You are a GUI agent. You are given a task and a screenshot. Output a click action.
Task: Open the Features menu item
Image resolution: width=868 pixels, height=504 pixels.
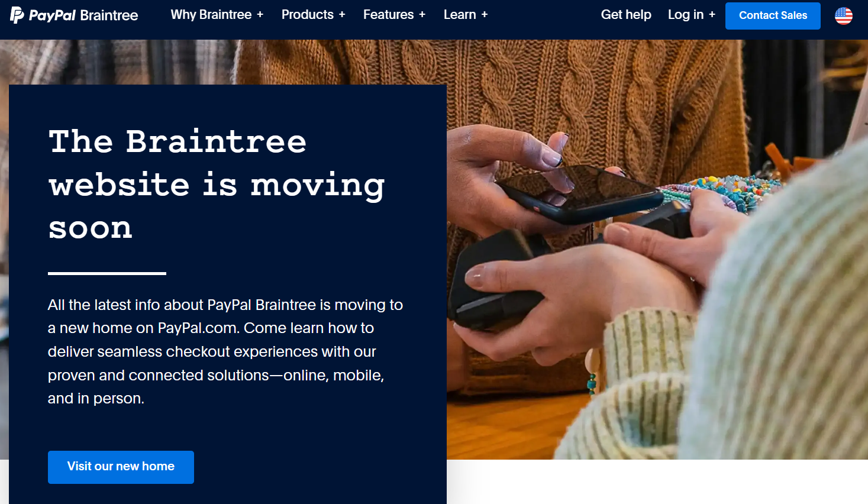pyautogui.click(x=388, y=15)
